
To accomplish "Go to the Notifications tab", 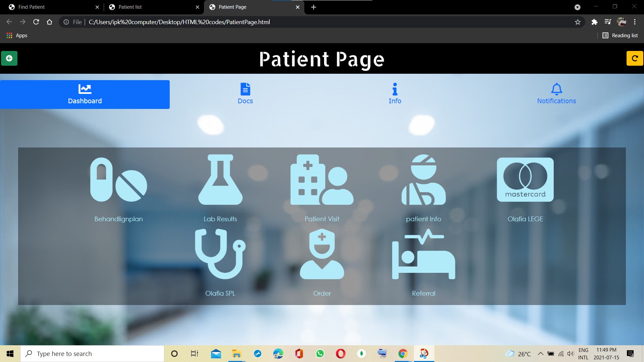I will click(x=556, y=94).
